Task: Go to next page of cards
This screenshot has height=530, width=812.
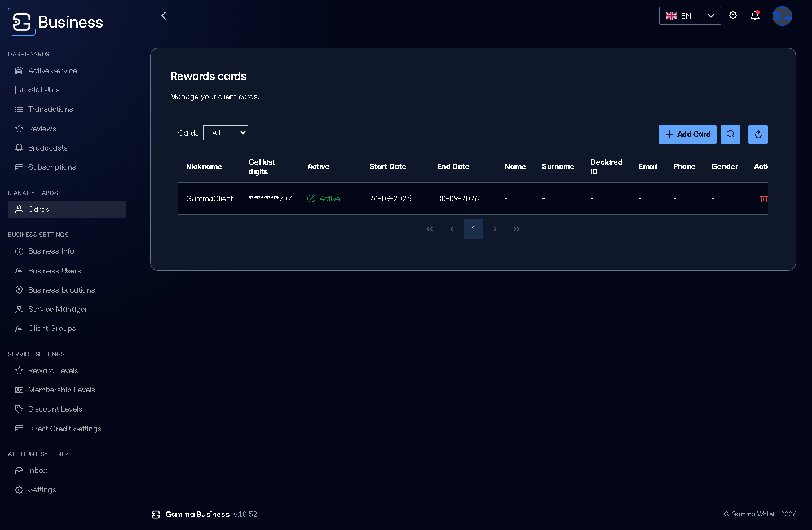Action: click(x=495, y=229)
